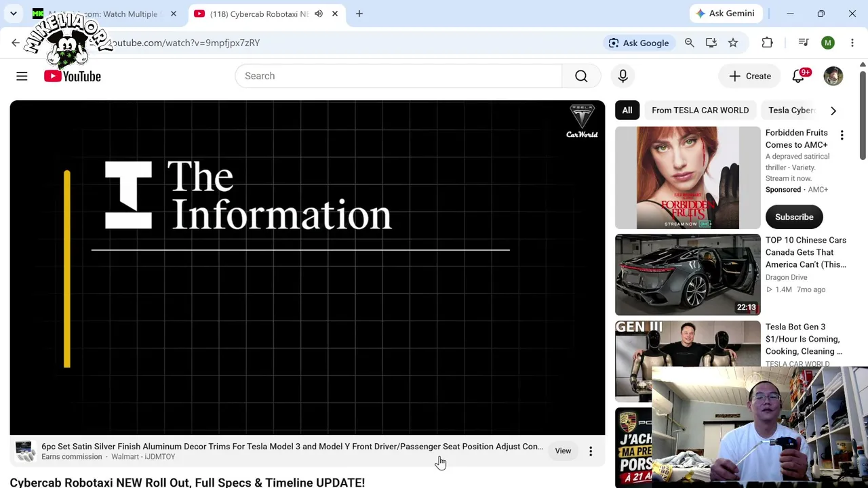Image resolution: width=868 pixels, height=488 pixels.
Task: Open the Chrome extensions puzzle icon
Action: coord(768,43)
